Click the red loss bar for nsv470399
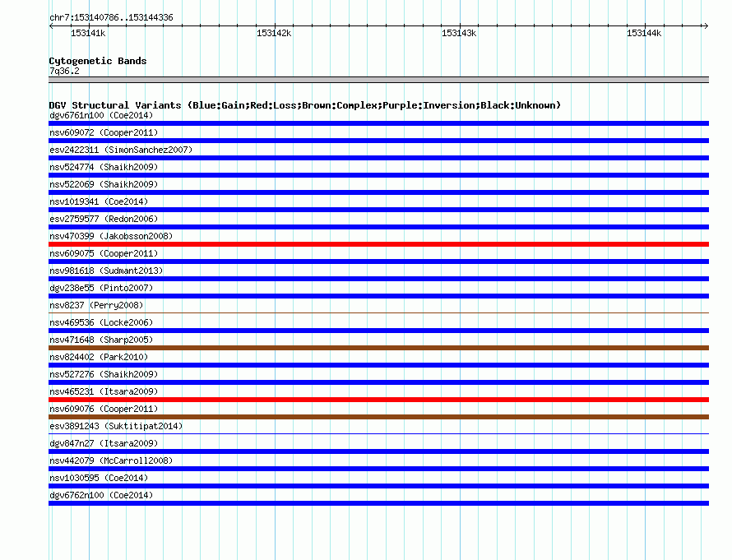The width and height of the screenshot is (732, 560). 378,244
